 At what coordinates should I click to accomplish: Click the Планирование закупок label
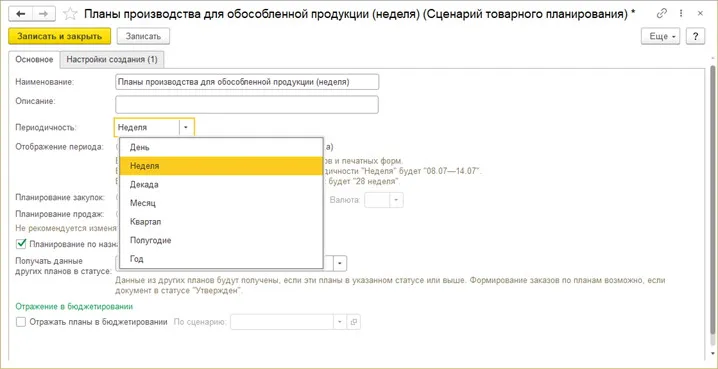point(61,198)
